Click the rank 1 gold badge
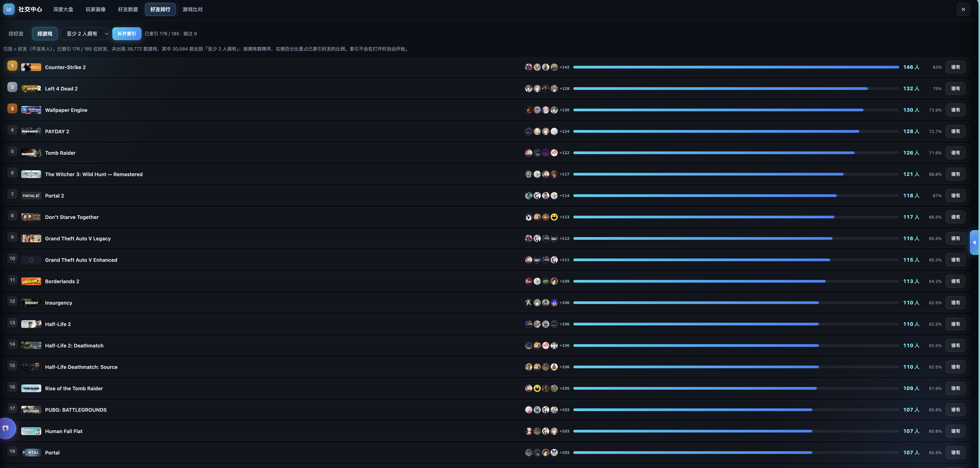 pos(12,66)
